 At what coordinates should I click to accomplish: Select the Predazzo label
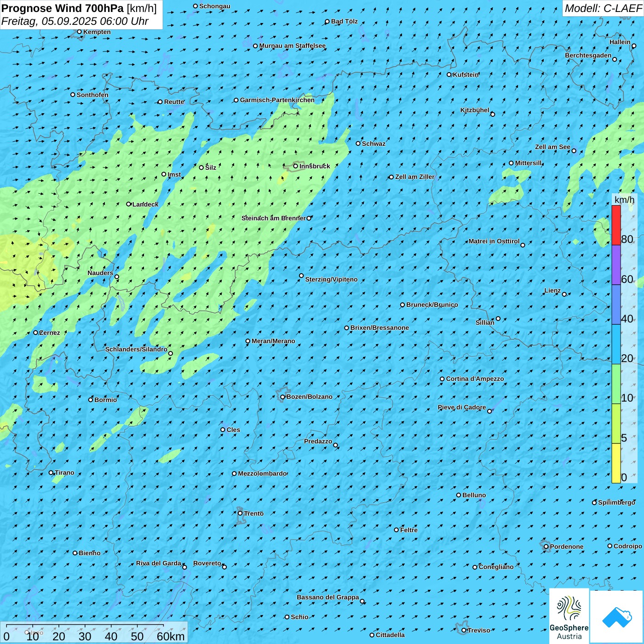tap(318, 441)
